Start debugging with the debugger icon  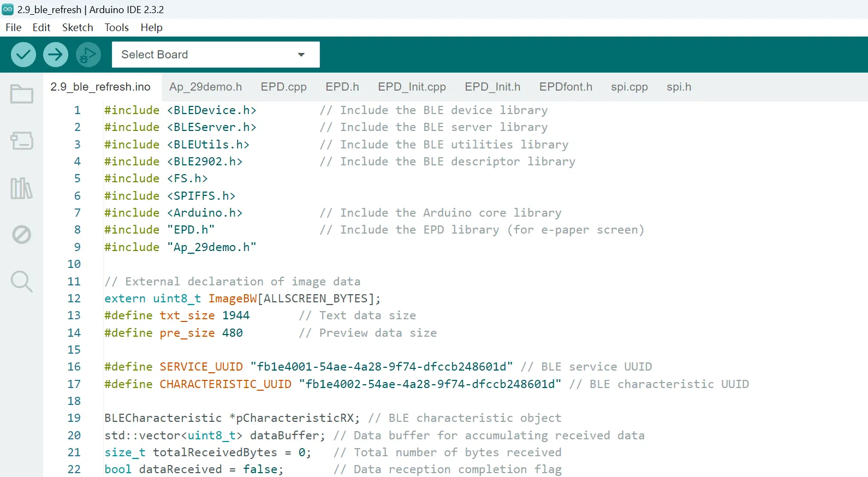(x=88, y=55)
